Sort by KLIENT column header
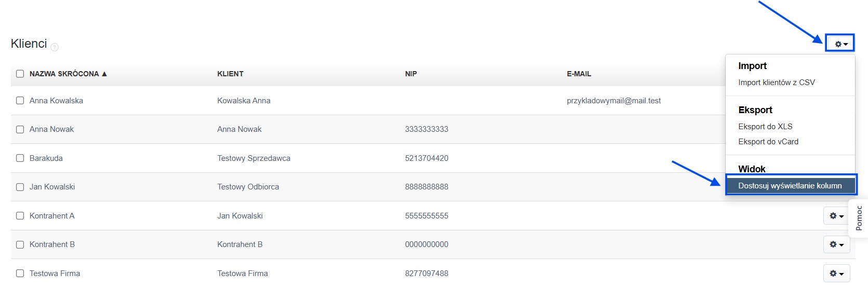The height and width of the screenshot is (287, 868). coord(230,74)
